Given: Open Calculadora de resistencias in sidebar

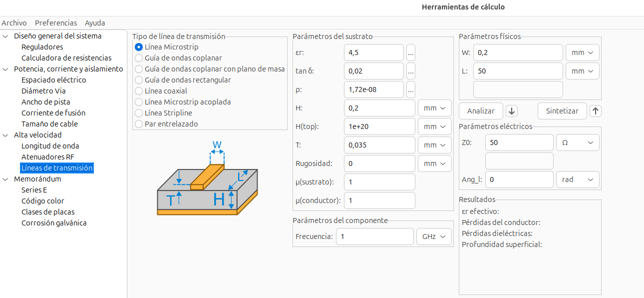Looking at the screenshot, I should [x=66, y=58].
